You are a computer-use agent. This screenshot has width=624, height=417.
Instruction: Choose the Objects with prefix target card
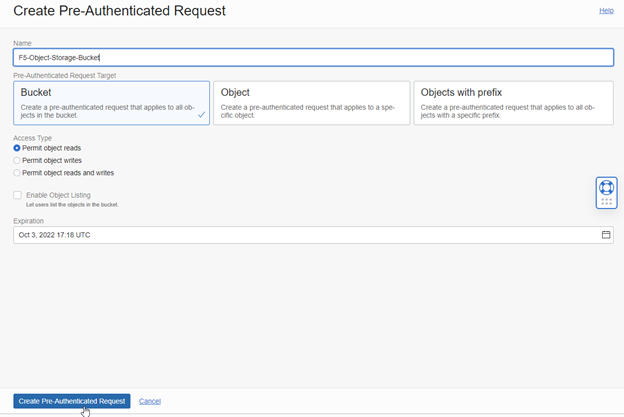click(x=513, y=103)
